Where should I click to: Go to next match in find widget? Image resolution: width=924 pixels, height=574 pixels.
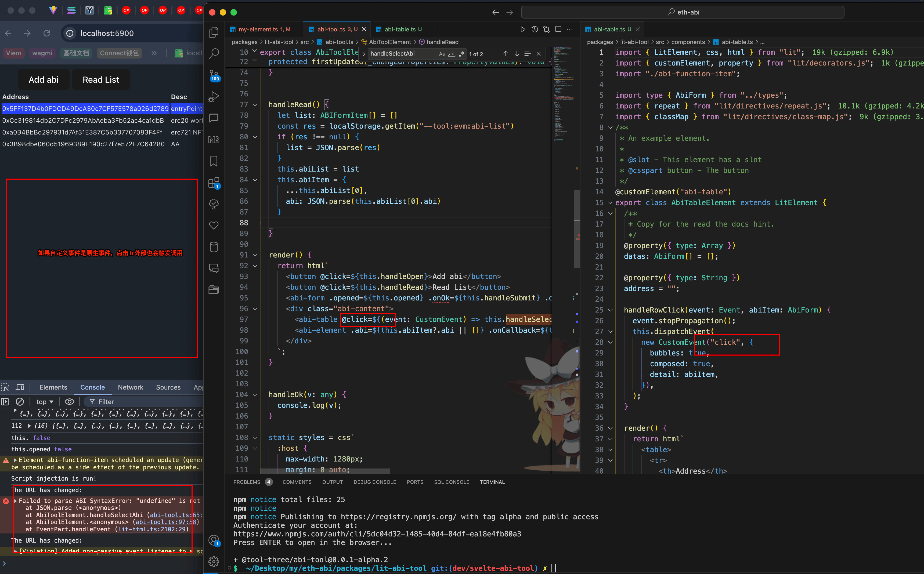pos(517,54)
